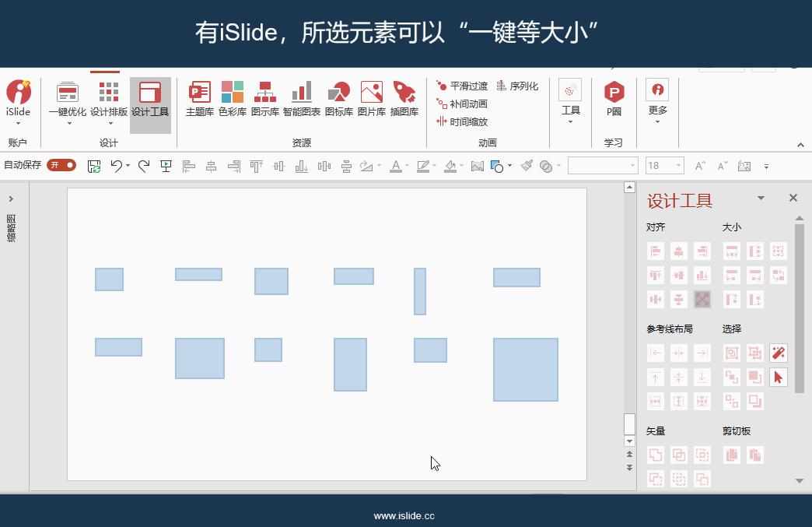Toggle the arrow selection tool in 选择 section
Image resolution: width=812 pixels, height=527 pixels.
(x=778, y=378)
